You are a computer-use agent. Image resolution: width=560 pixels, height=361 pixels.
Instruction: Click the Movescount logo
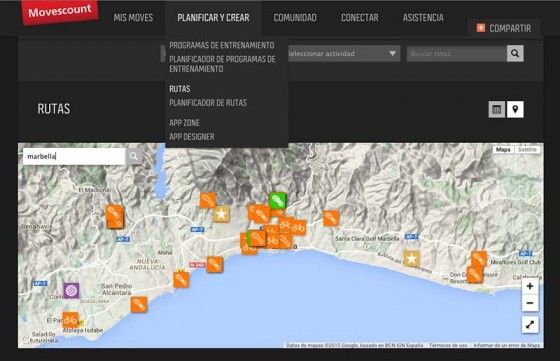click(60, 12)
